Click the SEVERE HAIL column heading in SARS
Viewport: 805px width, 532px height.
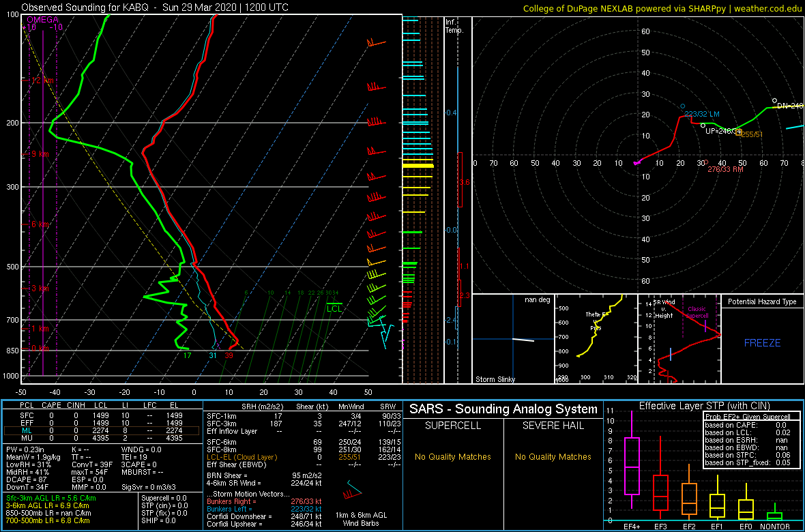(553, 426)
